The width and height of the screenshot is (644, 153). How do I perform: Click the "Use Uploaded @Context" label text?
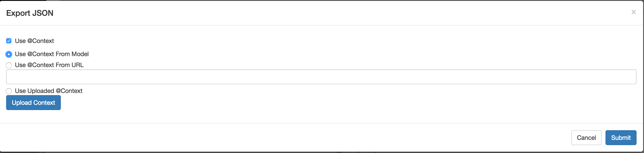49,91
